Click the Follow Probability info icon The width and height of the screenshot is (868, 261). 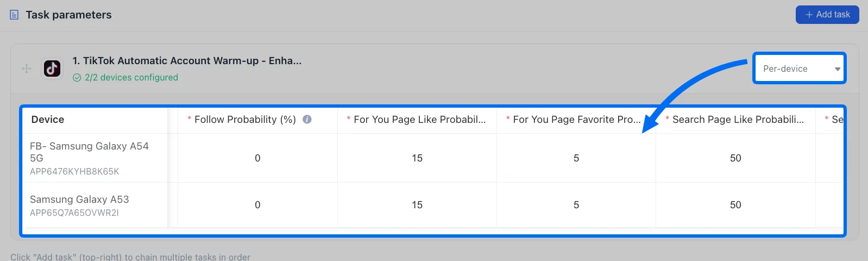[x=307, y=119]
